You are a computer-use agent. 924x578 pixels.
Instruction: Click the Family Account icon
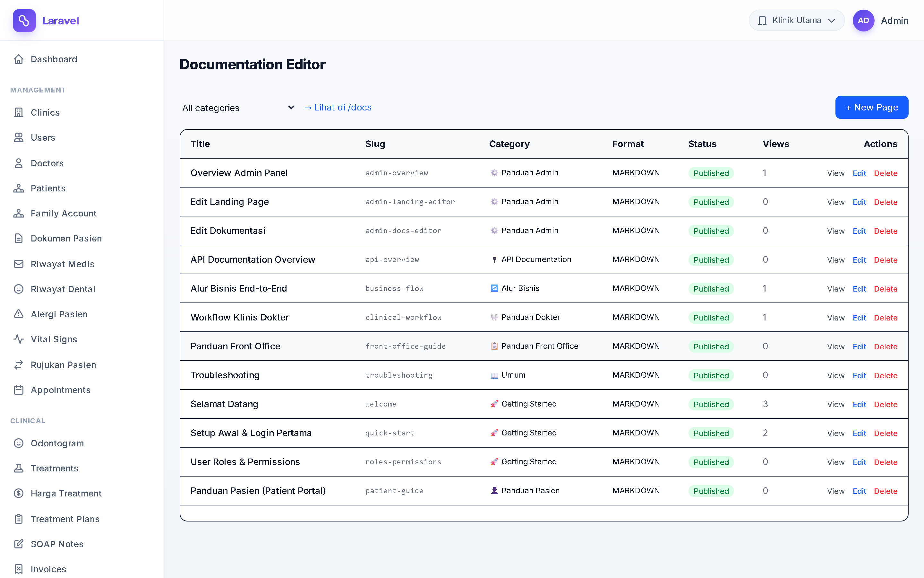click(19, 213)
